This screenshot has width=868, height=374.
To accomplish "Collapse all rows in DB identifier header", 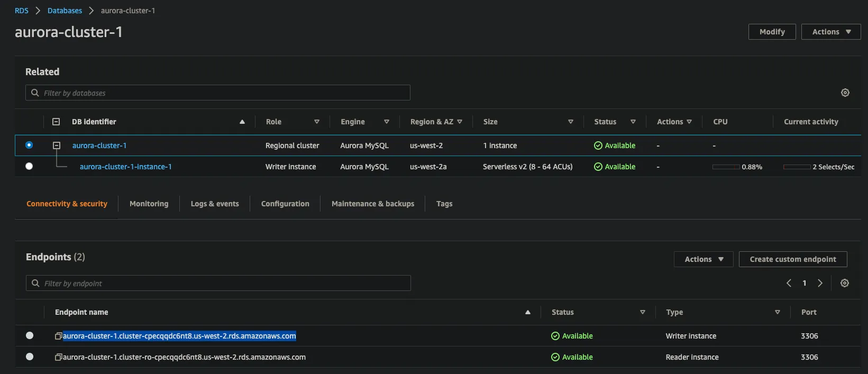I will click(56, 122).
